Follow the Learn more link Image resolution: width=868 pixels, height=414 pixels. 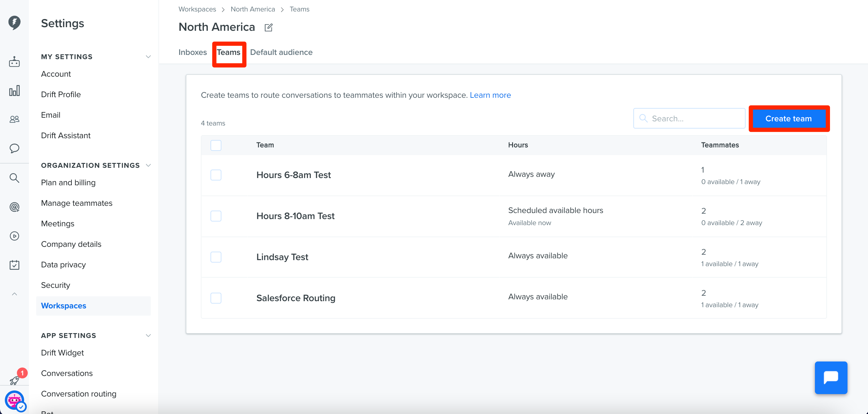point(490,95)
